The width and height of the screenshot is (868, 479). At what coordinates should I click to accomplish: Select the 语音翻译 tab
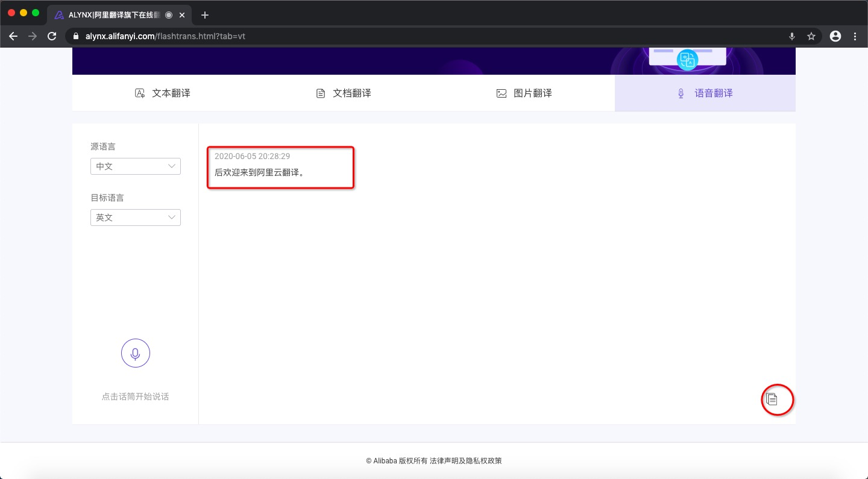[705, 93]
